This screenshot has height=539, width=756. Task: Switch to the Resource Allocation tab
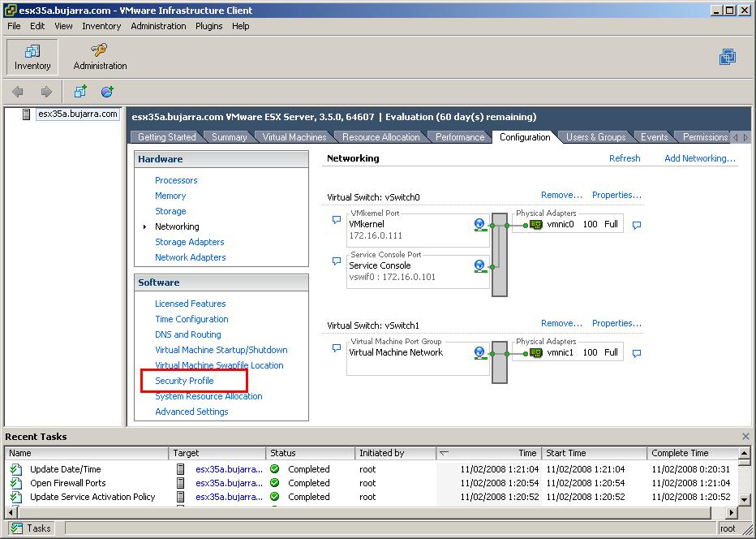pos(381,137)
